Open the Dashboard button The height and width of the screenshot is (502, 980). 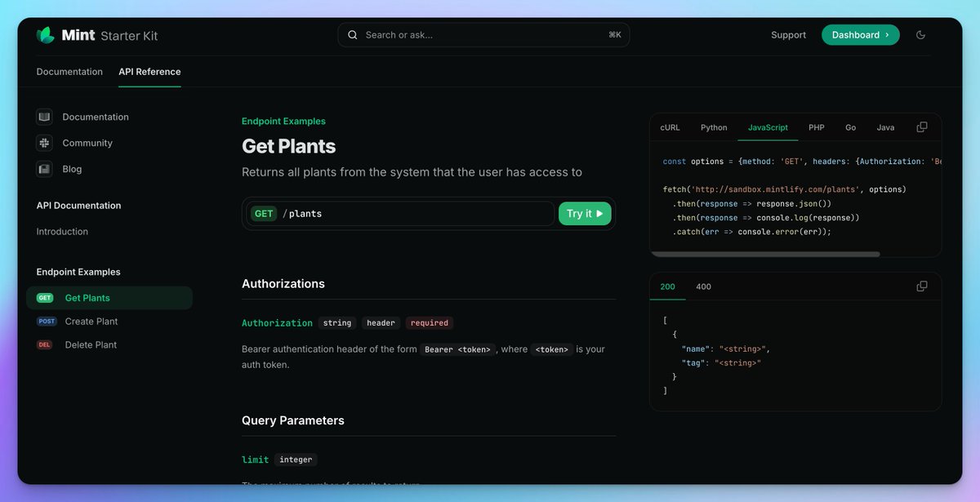tap(860, 35)
